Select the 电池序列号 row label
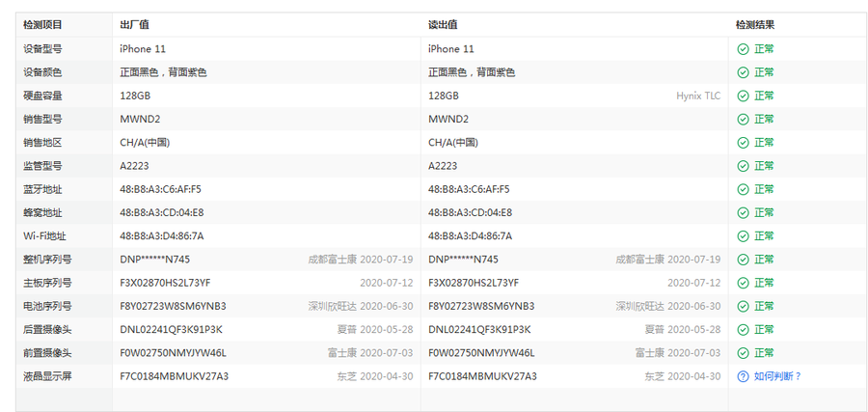Viewport: 868px width, 412px height. 47,306
